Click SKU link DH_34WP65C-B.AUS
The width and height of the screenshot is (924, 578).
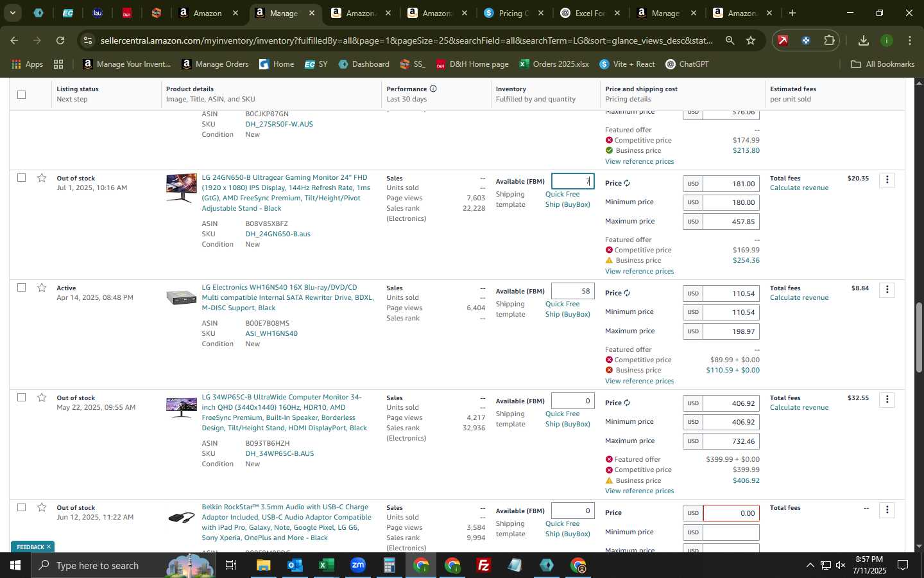280,453
